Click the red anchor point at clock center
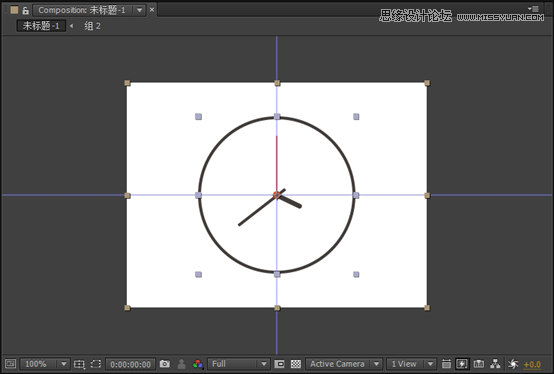 pos(277,195)
